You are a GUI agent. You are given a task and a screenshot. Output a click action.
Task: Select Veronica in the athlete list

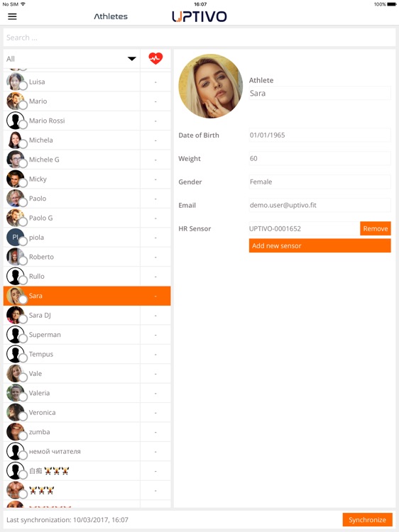[87, 413]
